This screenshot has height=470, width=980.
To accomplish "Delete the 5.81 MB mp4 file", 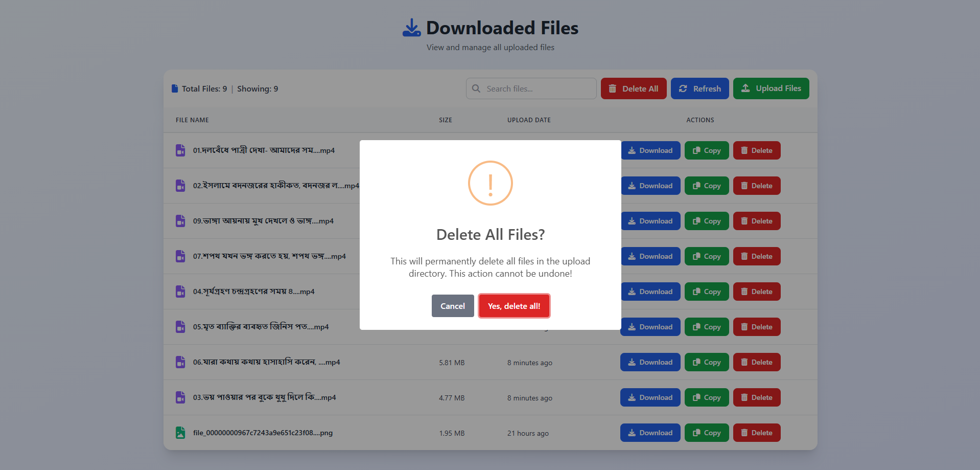I will point(756,362).
